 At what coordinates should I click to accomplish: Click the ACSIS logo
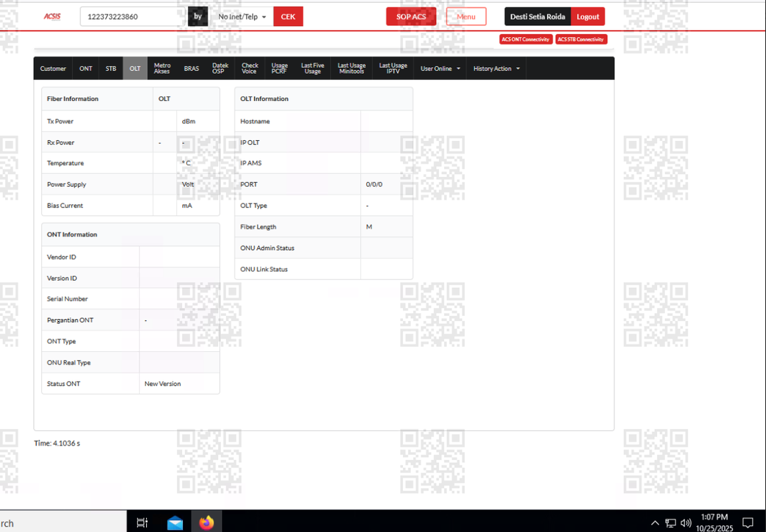point(53,16)
